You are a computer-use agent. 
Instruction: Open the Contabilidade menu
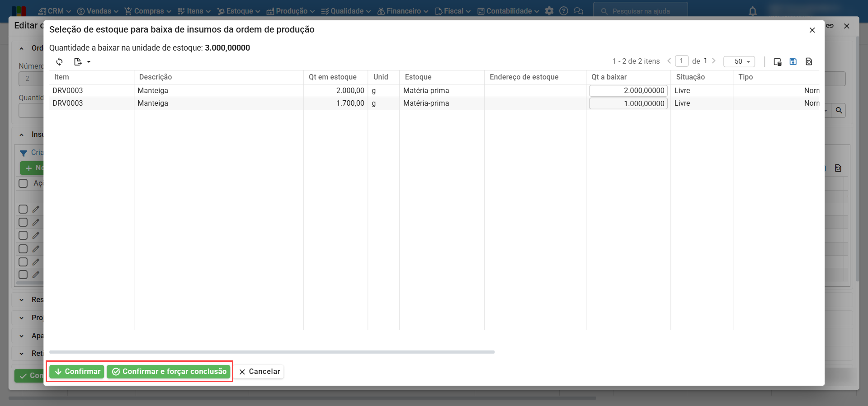click(508, 11)
